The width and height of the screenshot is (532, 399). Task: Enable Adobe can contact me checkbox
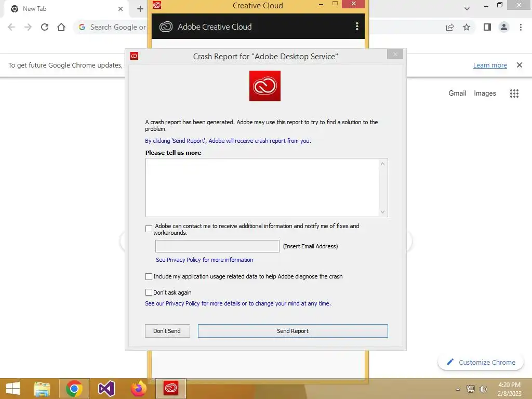[149, 229]
